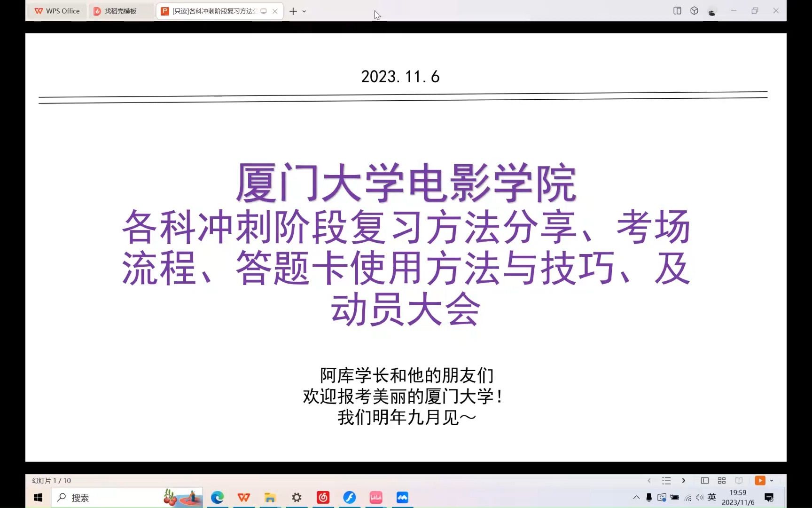
Task: Launch NetEase Cloud Music from the taskbar
Action: [x=323, y=497]
